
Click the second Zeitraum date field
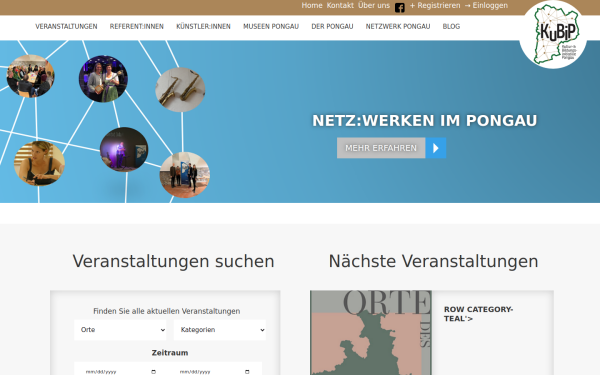pyautogui.click(x=215, y=370)
